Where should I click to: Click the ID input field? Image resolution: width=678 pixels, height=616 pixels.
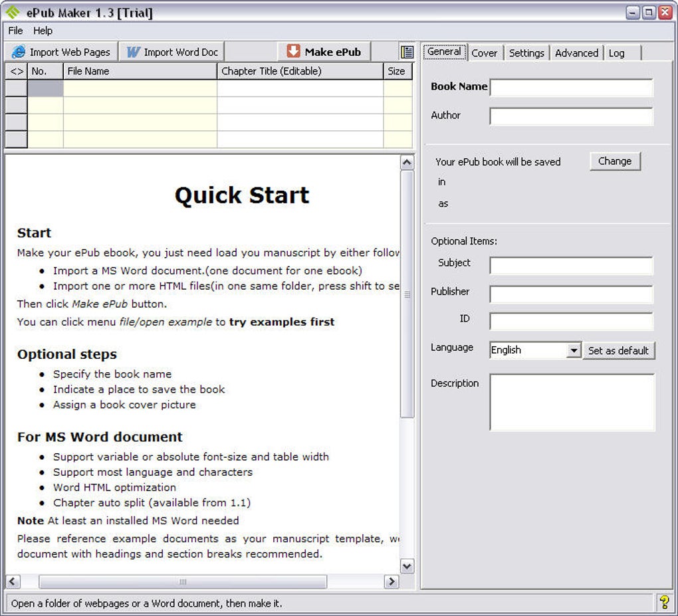point(571,322)
